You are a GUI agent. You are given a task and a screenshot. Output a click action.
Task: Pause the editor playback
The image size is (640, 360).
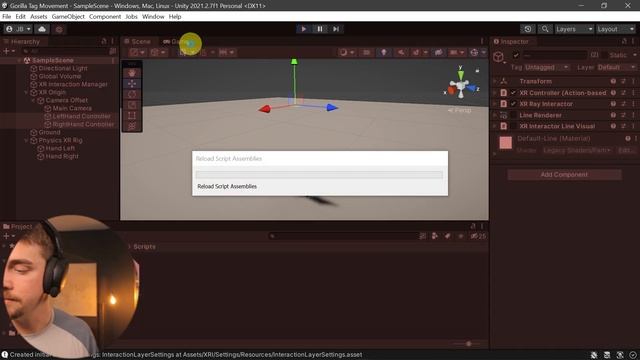pyautogui.click(x=320, y=29)
